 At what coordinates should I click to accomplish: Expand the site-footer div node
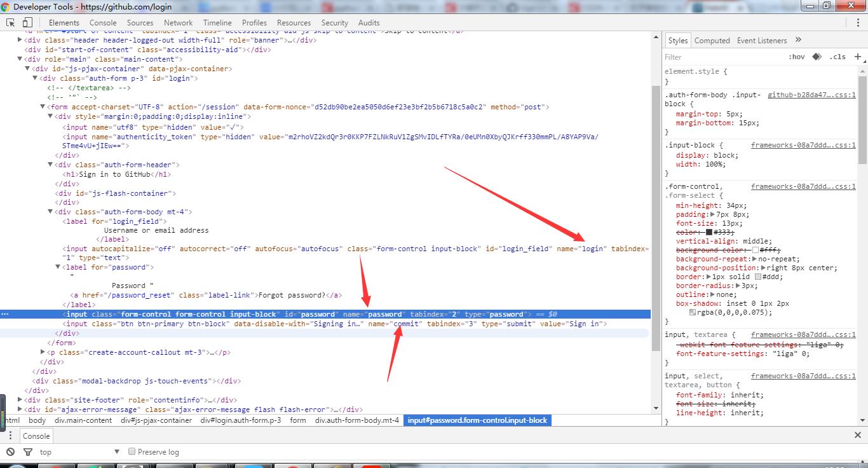tap(20, 400)
